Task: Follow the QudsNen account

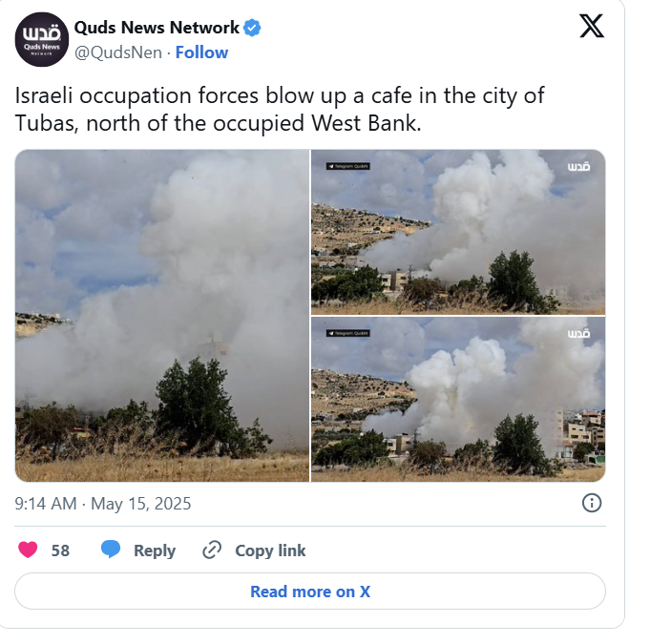Action: (201, 52)
